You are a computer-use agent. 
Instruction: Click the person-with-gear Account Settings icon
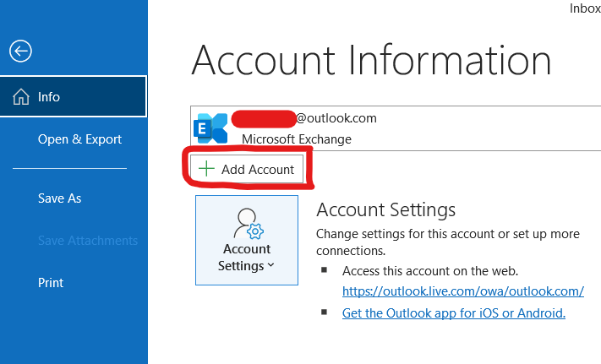coord(249,223)
